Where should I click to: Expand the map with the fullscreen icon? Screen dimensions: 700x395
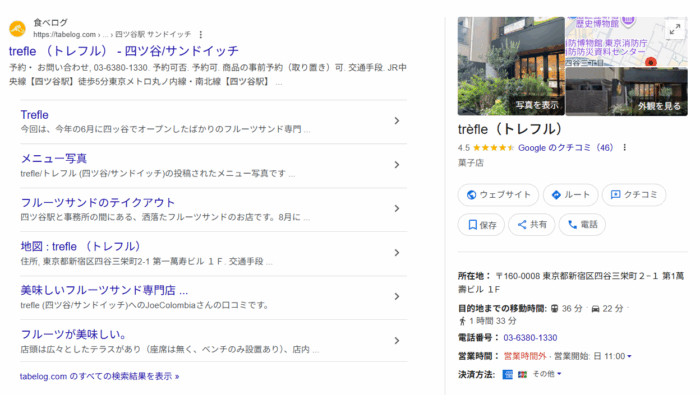tap(675, 29)
